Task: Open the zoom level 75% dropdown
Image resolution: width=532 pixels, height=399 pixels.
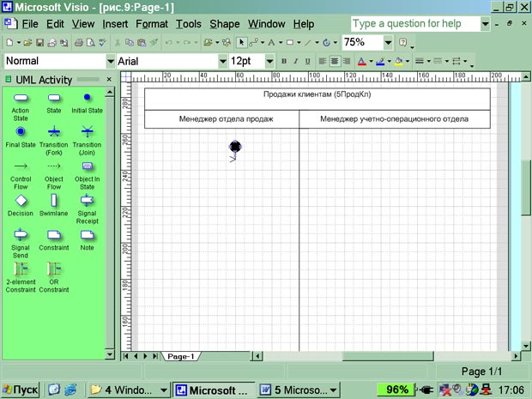Action: point(389,42)
